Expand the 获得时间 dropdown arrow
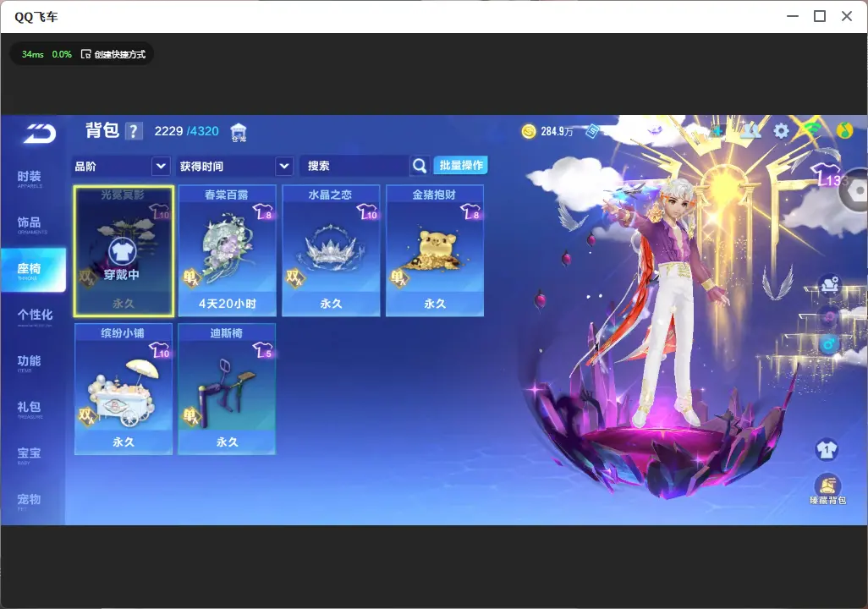Image resolution: width=868 pixels, height=609 pixels. (284, 166)
